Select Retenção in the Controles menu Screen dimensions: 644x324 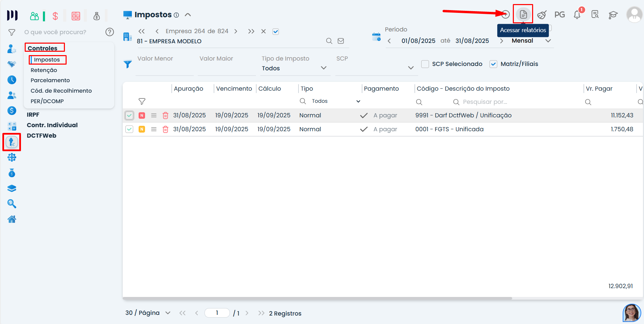pyautogui.click(x=44, y=70)
